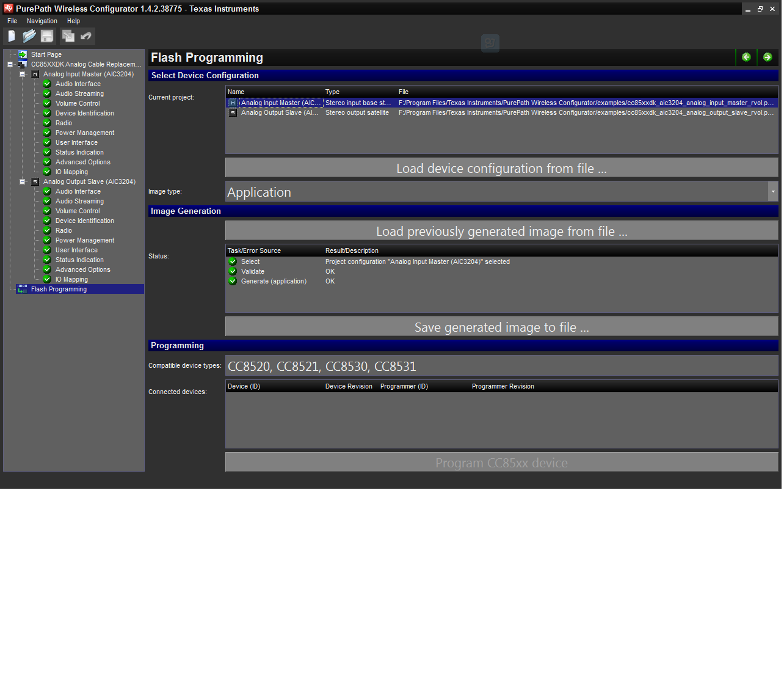Click the S icon in Analog Output Slave table row
The height and width of the screenshot is (694, 784).
[x=233, y=112]
